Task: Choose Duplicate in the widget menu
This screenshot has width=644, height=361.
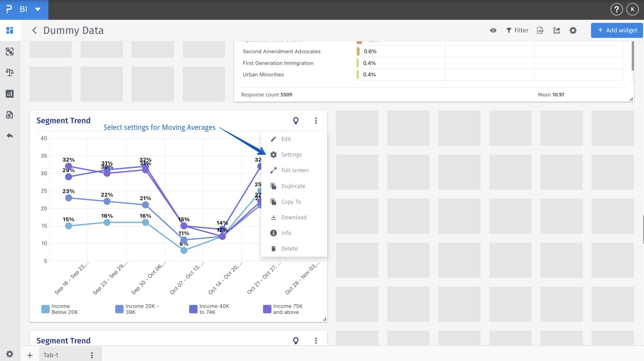Action: tap(293, 186)
